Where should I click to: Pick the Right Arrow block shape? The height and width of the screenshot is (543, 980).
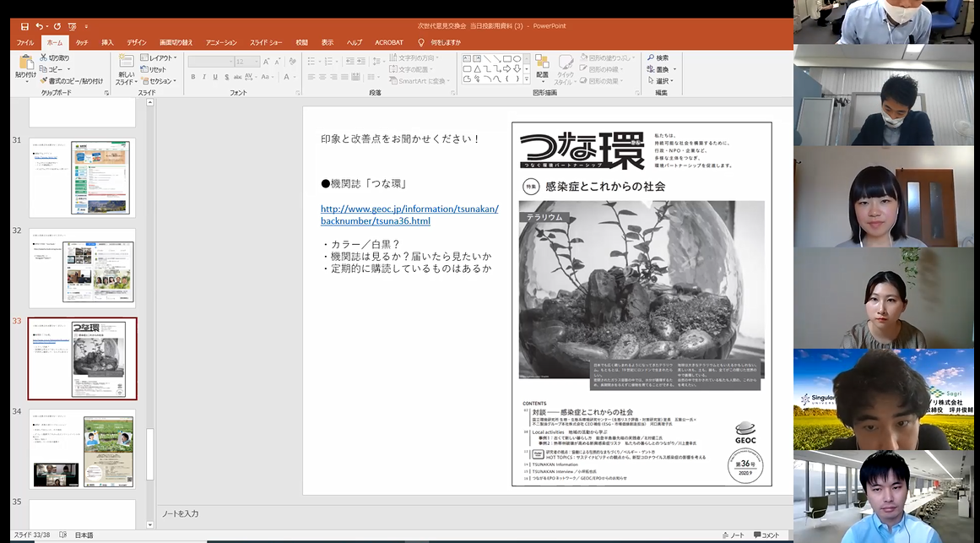[x=506, y=68]
